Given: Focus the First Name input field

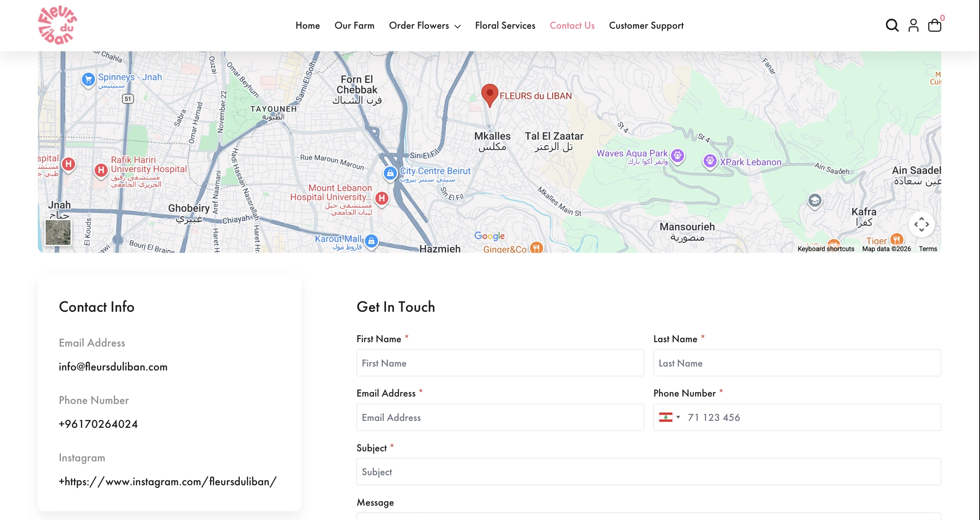Looking at the screenshot, I should point(500,363).
